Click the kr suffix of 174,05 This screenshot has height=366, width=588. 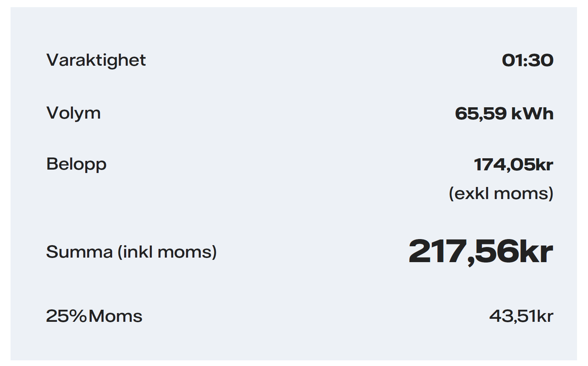(545, 165)
